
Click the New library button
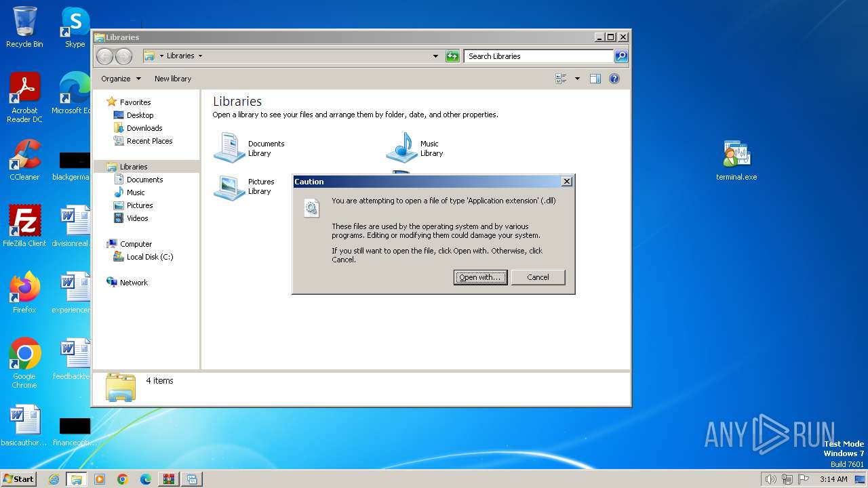[x=173, y=79]
